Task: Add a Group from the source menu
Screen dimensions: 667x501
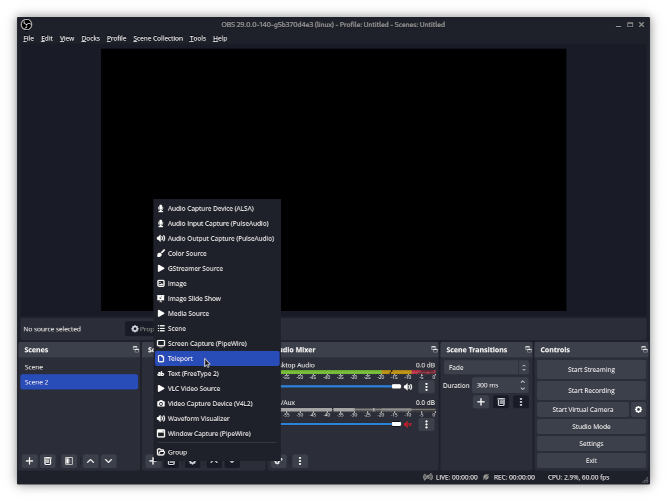Action: pos(217,452)
